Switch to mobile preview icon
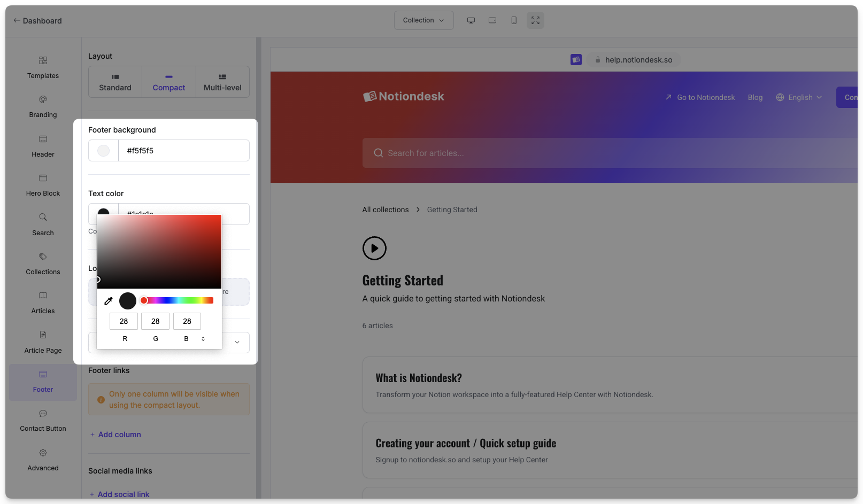This screenshot has width=863, height=504. [514, 20]
